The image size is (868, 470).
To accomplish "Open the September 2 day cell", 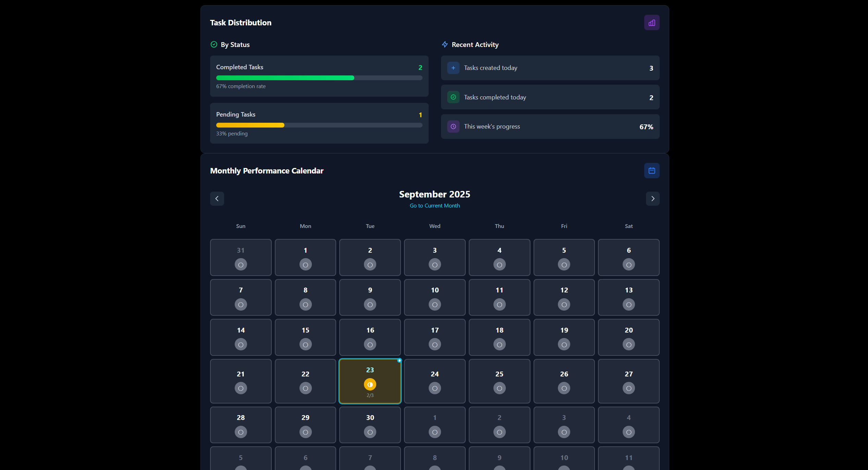I will click(370, 257).
